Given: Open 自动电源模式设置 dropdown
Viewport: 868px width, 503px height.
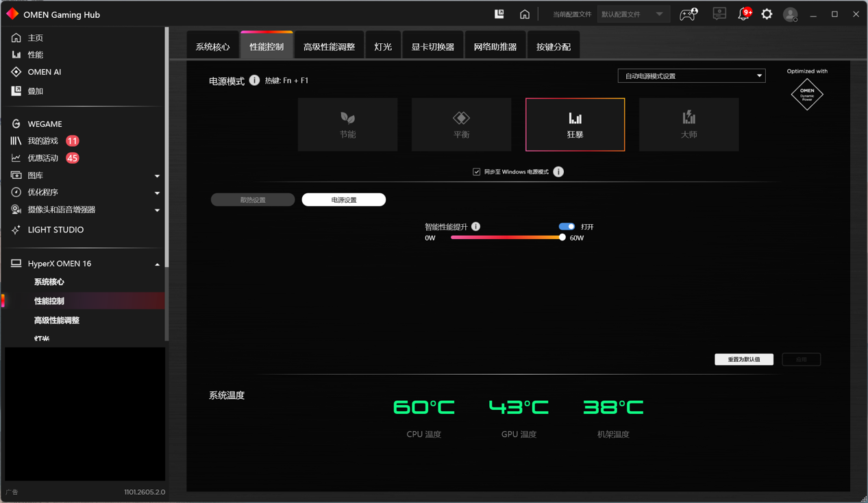Looking at the screenshot, I should (691, 76).
